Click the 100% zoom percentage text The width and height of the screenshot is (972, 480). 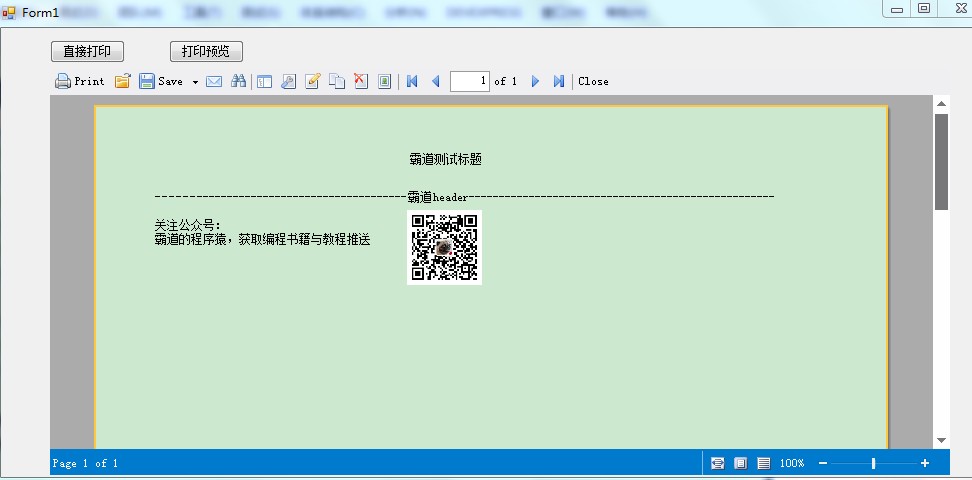tap(792, 463)
